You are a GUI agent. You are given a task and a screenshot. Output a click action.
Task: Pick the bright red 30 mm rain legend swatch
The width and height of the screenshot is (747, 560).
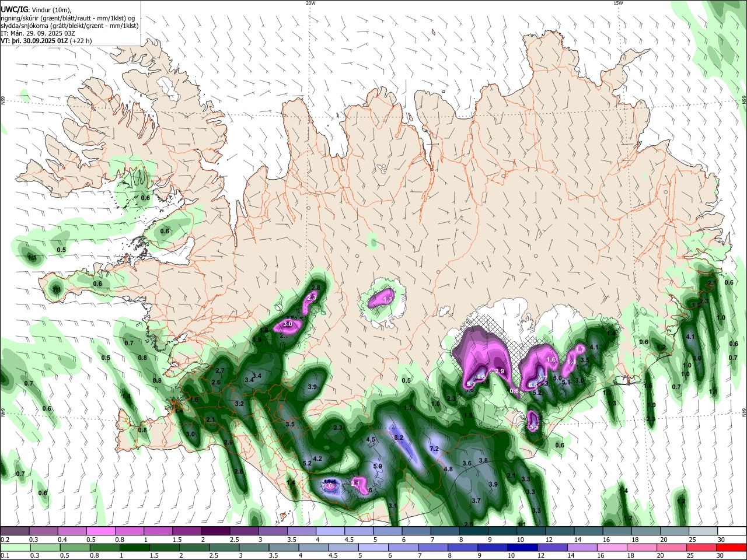732,547
